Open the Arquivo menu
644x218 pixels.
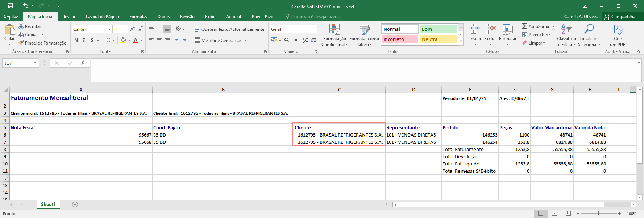11,17
